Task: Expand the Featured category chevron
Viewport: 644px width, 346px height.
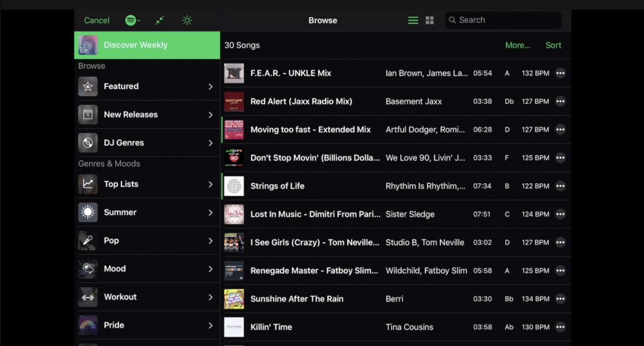Action: (x=210, y=86)
